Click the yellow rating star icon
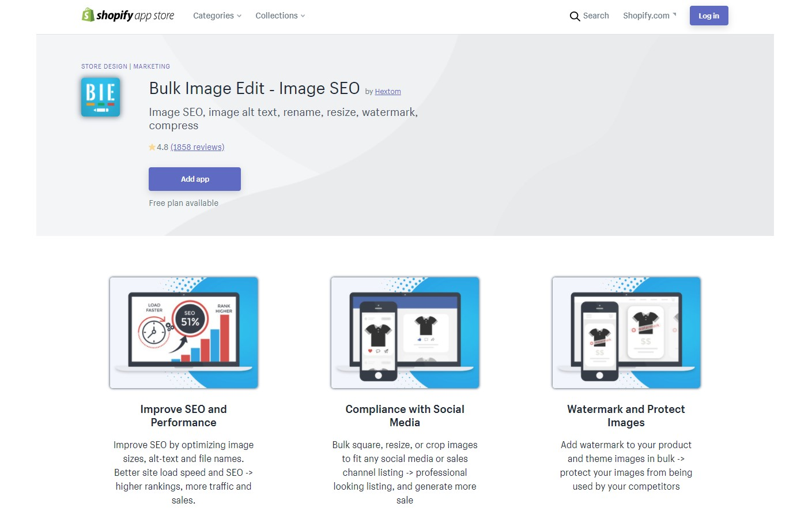This screenshot has width=812, height=526. [152, 147]
